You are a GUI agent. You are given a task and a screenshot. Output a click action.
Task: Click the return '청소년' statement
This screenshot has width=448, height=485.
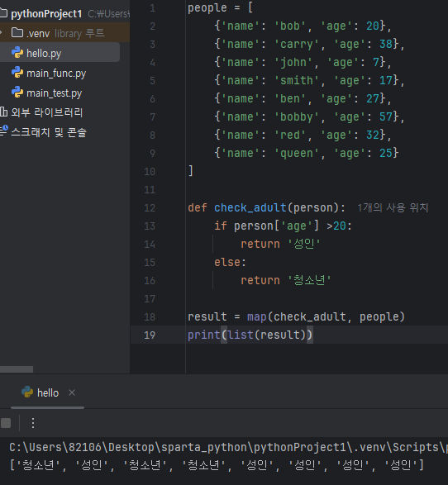pos(286,280)
